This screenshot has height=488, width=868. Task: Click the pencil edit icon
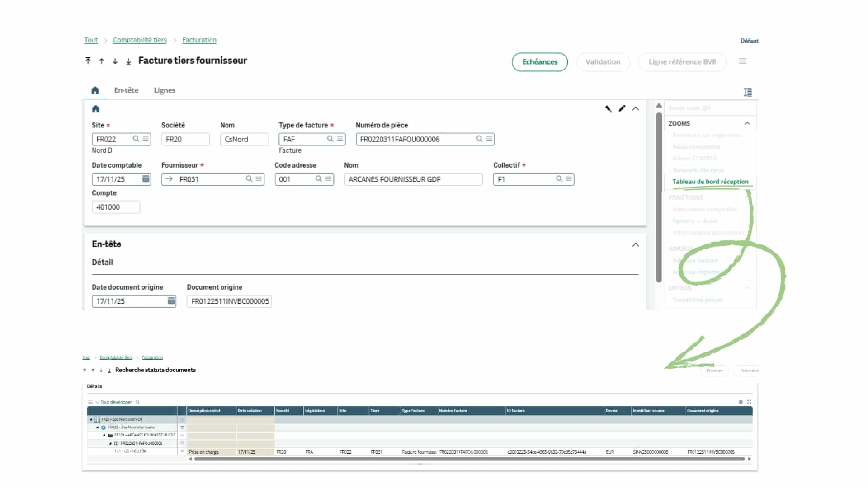[622, 108]
